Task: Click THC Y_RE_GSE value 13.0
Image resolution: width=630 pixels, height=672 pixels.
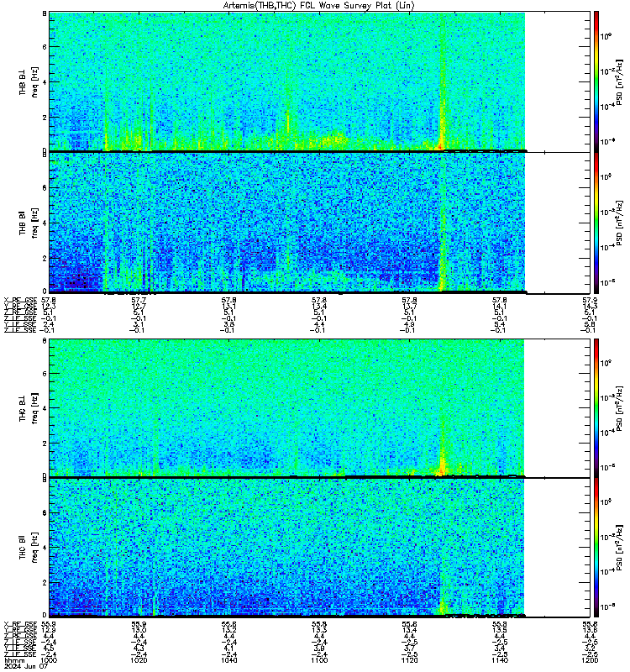Action: (139, 630)
